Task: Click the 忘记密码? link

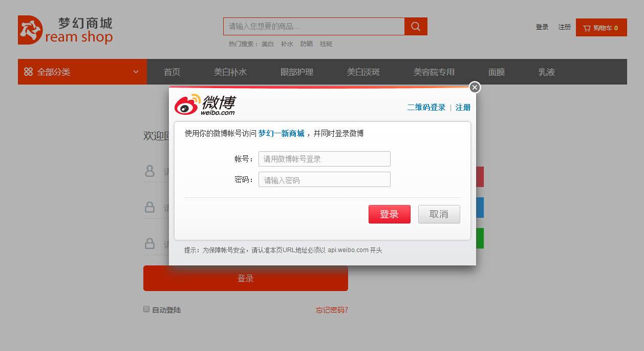Action: point(332,310)
